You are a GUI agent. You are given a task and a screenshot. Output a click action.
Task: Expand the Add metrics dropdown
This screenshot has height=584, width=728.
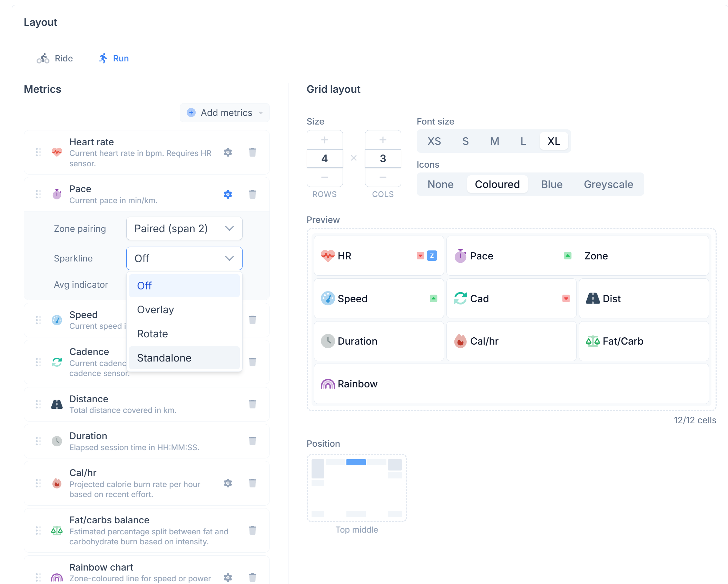225,113
